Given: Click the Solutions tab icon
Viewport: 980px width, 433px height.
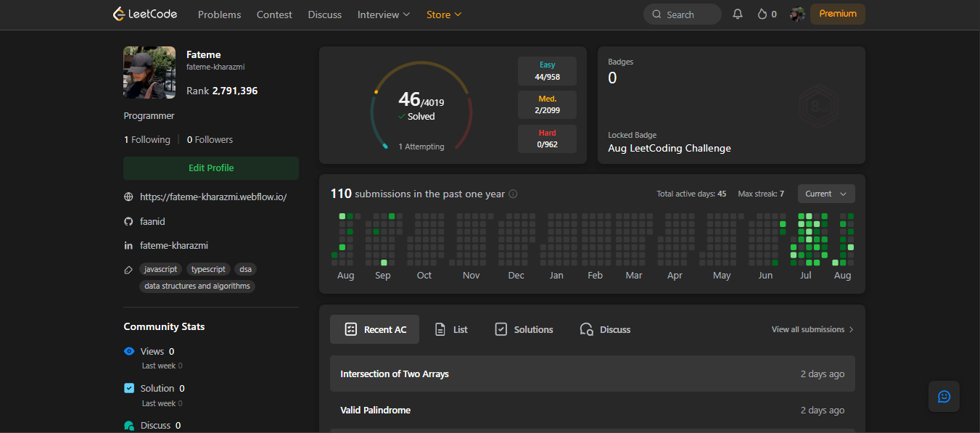Looking at the screenshot, I should pyautogui.click(x=501, y=329).
